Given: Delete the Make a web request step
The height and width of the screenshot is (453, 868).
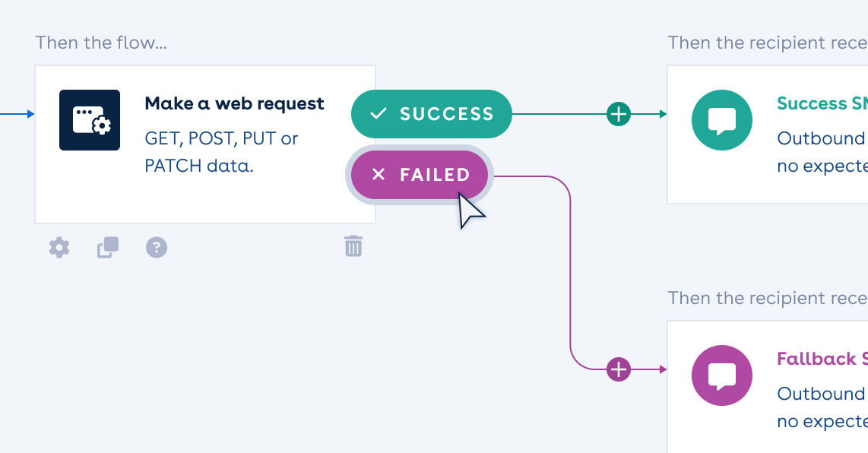Looking at the screenshot, I should click(x=352, y=246).
